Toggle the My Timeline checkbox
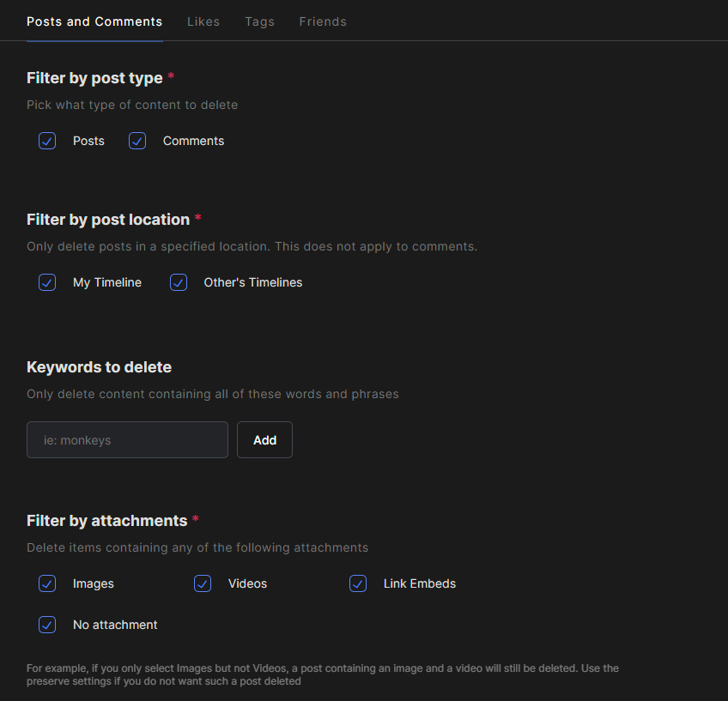The image size is (728, 701). pyautogui.click(x=47, y=282)
